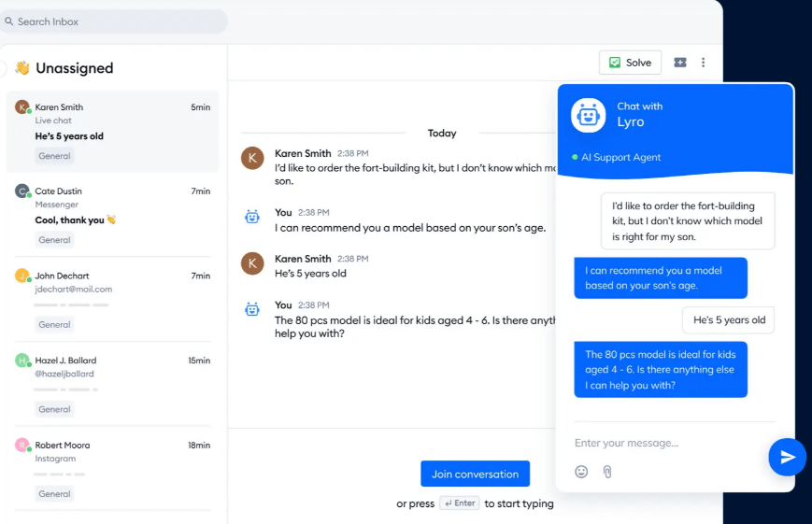Click the paperclip attachment icon
The image size is (812, 524).
click(x=606, y=472)
